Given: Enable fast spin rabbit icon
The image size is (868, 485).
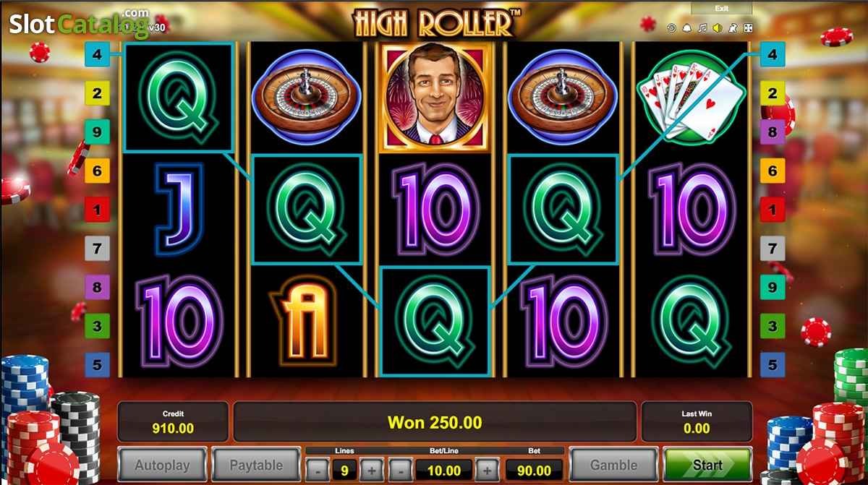Looking at the screenshot, I should coord(733,28).
